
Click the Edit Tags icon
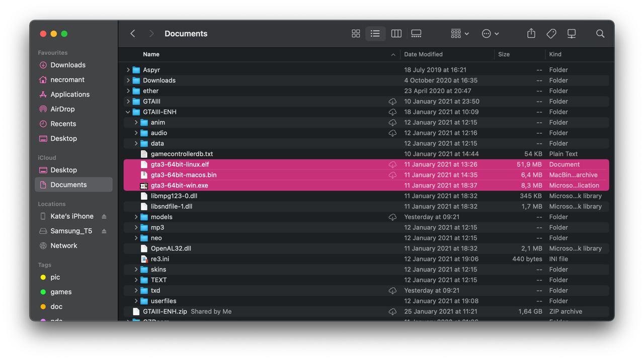click(x=551, y=34)
